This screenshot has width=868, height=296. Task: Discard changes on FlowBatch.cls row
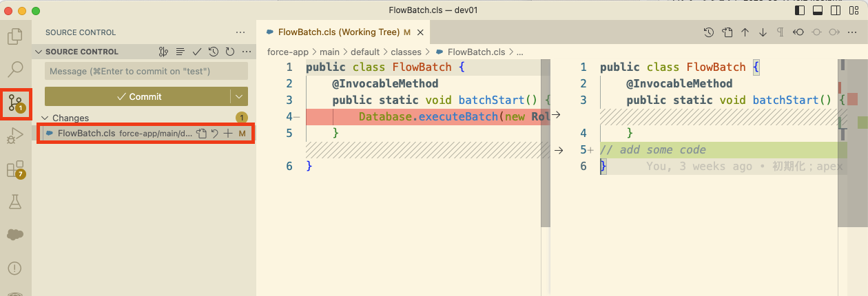pyautogui.click(x=215, y=134)
